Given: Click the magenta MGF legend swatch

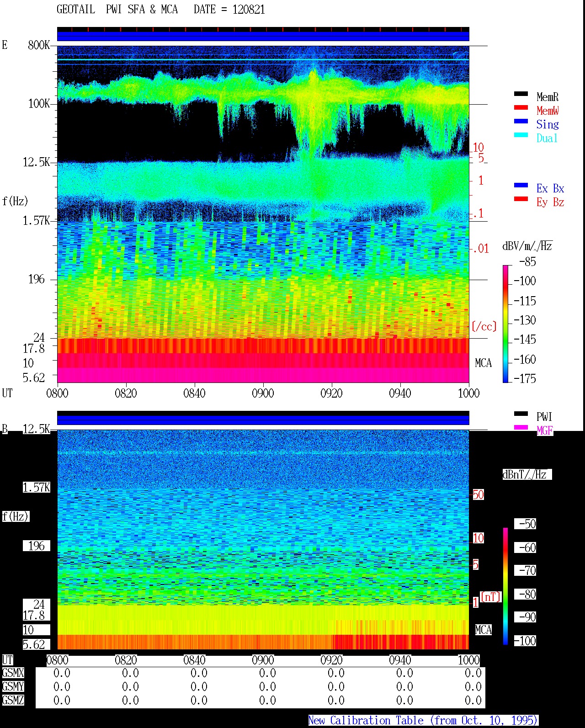Looking at the screenshot, I should [521, 428].
